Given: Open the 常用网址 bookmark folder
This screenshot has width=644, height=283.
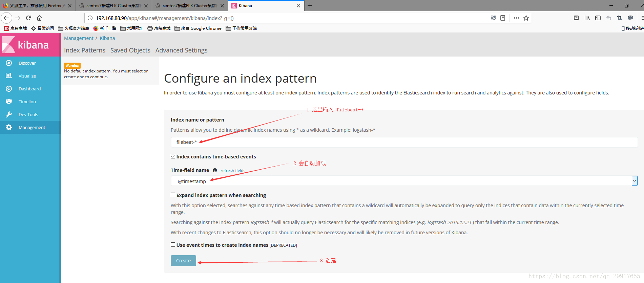Looking at the screenshot, I should [132, 28].
